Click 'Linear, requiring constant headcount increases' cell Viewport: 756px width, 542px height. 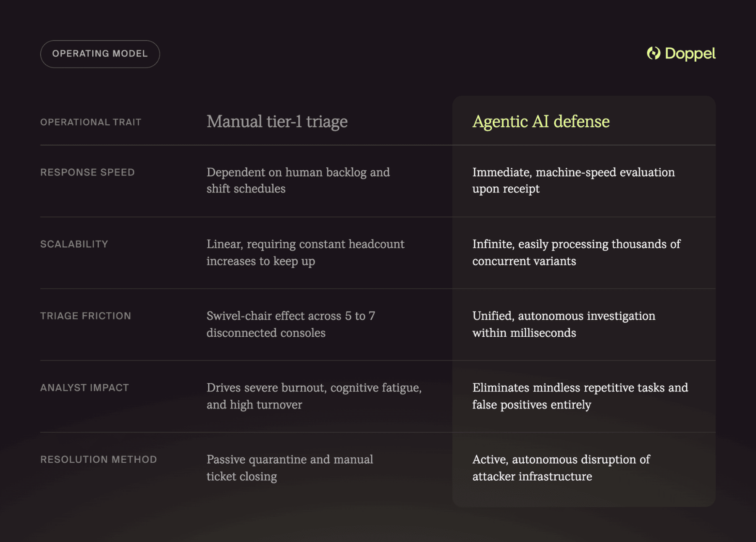click(305, 252)
